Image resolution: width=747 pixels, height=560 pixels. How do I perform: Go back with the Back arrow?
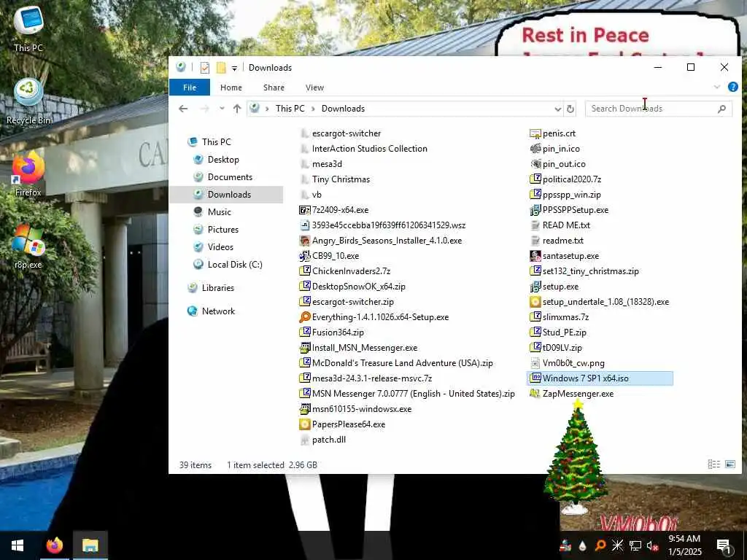[x=183, y=109]
